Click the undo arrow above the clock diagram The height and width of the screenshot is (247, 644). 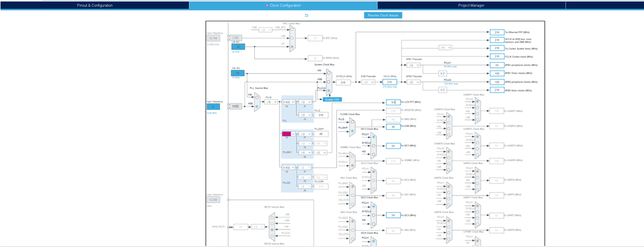pyautogui.click(x=307, y=16)
